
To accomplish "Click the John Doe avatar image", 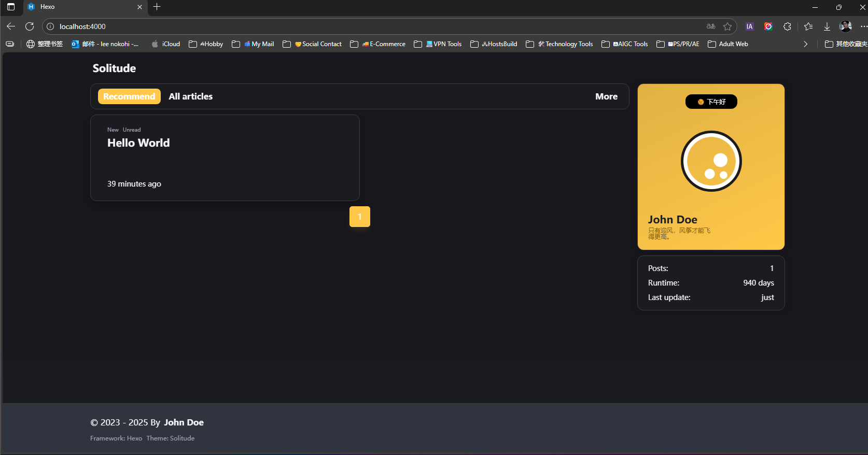I will pyautogui.click(x=711, y=161).
